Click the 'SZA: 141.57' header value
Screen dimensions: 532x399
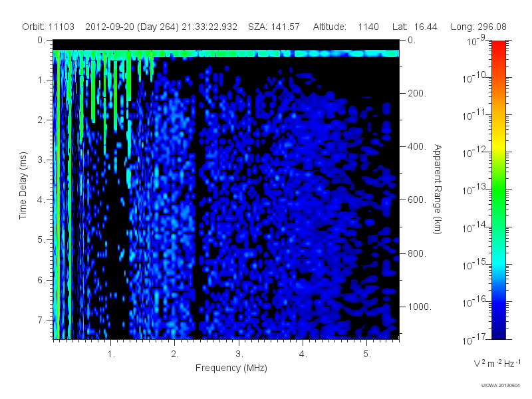[274, 27]
